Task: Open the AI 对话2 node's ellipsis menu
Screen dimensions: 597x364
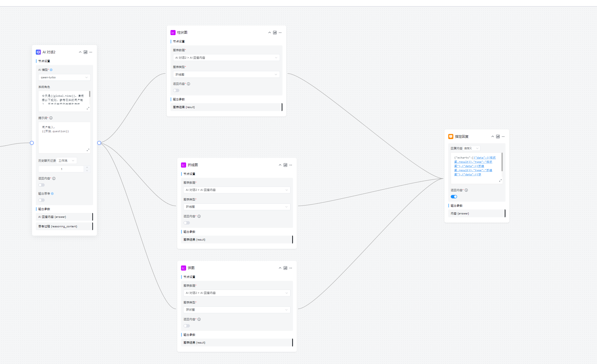Action: click(x=91, y=52)
